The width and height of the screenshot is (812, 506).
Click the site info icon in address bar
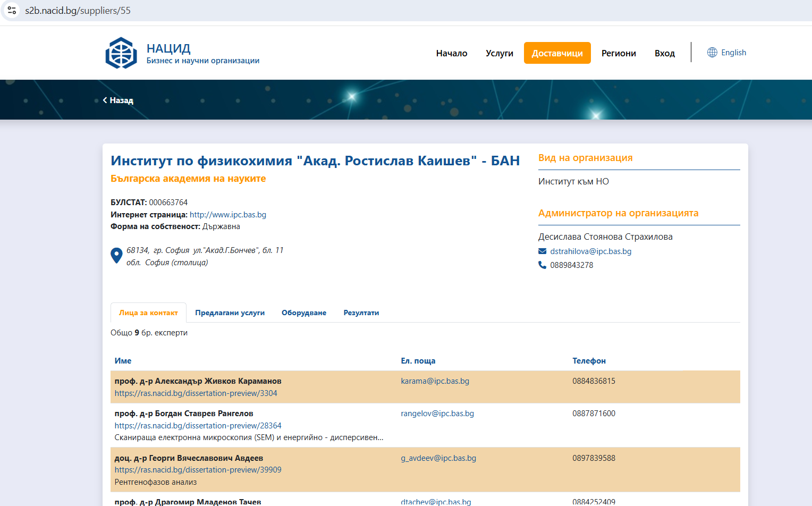click(x=12, y=11)
